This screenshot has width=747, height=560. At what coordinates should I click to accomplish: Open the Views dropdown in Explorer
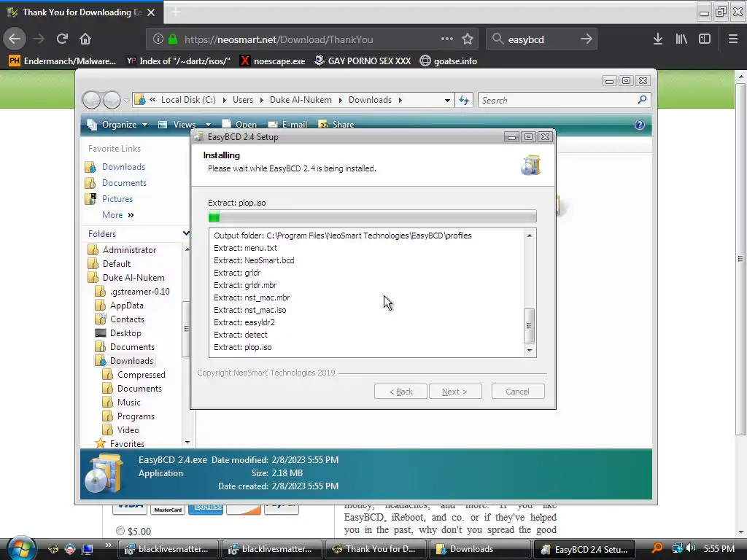coord(208,125)
